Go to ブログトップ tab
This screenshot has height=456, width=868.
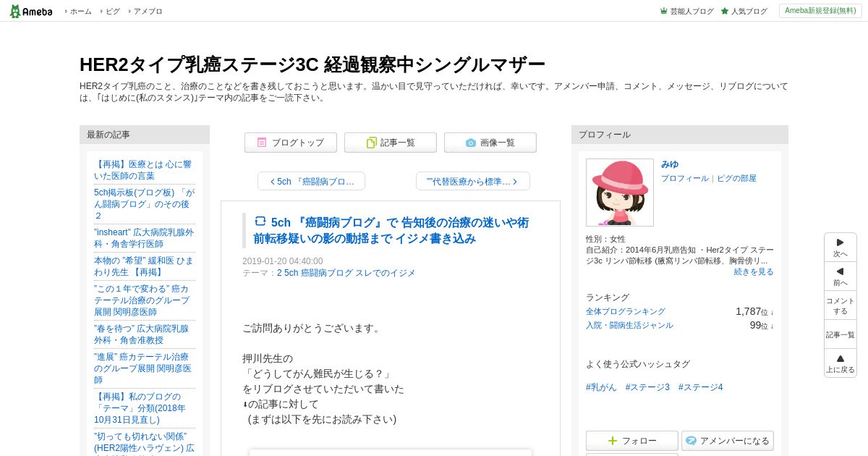pos(291,143)
